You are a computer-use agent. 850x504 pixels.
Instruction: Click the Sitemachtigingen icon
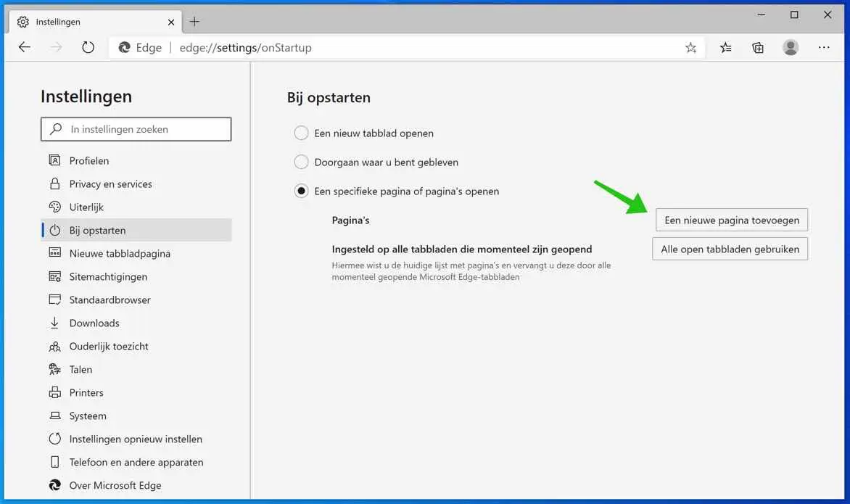(54, 276)
